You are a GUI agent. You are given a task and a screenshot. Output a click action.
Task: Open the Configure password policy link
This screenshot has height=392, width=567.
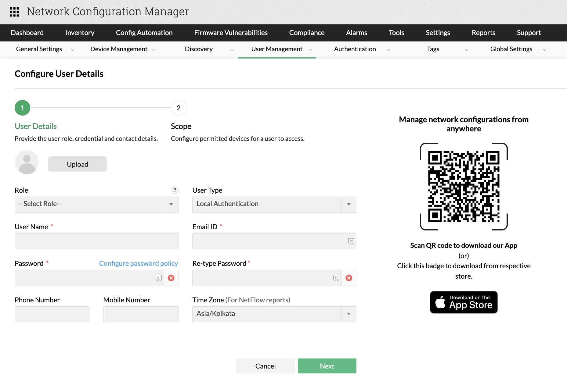tap(138, 263)
